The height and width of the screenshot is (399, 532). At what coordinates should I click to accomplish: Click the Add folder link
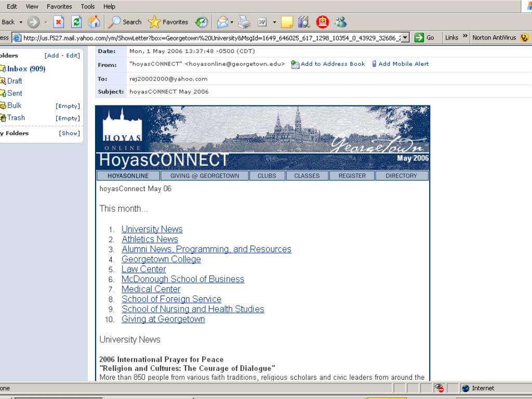pyautogui.click(x=53, y=56)
